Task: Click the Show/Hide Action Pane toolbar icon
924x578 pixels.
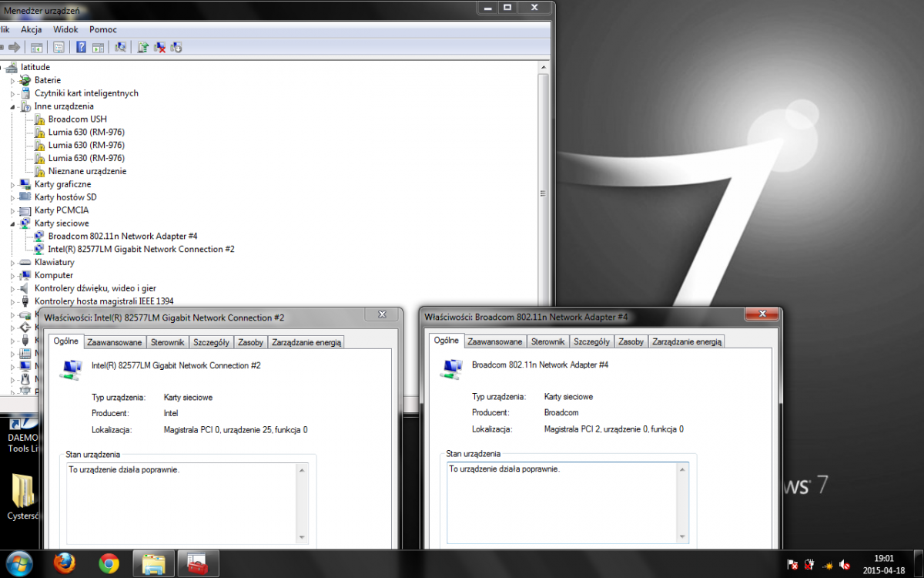Action: tap(98, 47)
